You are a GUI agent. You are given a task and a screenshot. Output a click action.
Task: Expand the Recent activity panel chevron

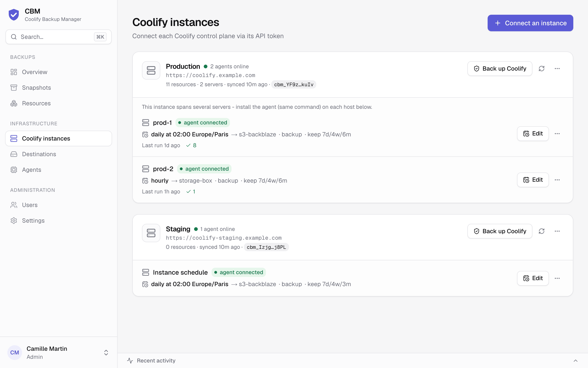pos(575,360)
